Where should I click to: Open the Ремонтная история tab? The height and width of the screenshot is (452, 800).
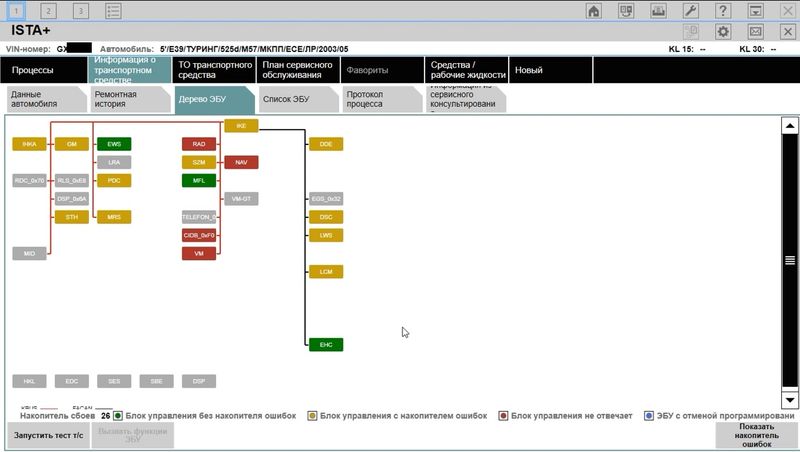pyautogui.click(x=125, y=99)
